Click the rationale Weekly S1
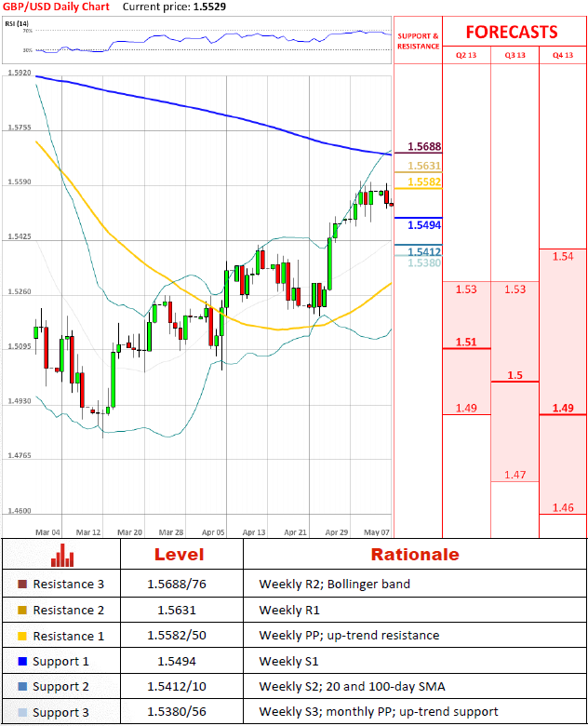This screenshot has width=588, height=726. coord(289,661)
